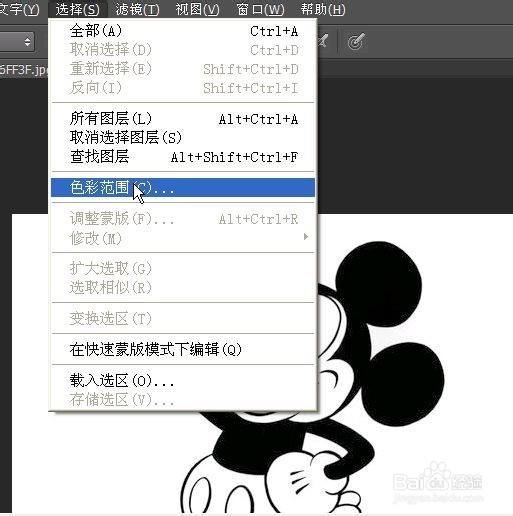Open the 选择(S) menu
Viewport: 513px width, 516px height.
(x=77, y=9)
